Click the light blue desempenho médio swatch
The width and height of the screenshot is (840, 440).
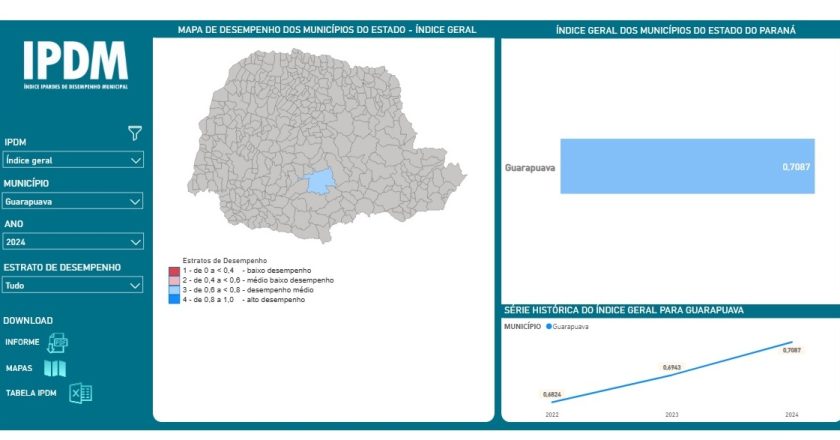(174, 290)
